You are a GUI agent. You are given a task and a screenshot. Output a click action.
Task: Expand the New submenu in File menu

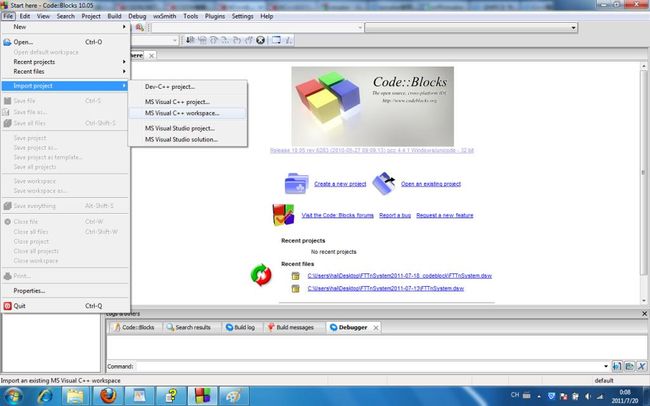point(66,27)
